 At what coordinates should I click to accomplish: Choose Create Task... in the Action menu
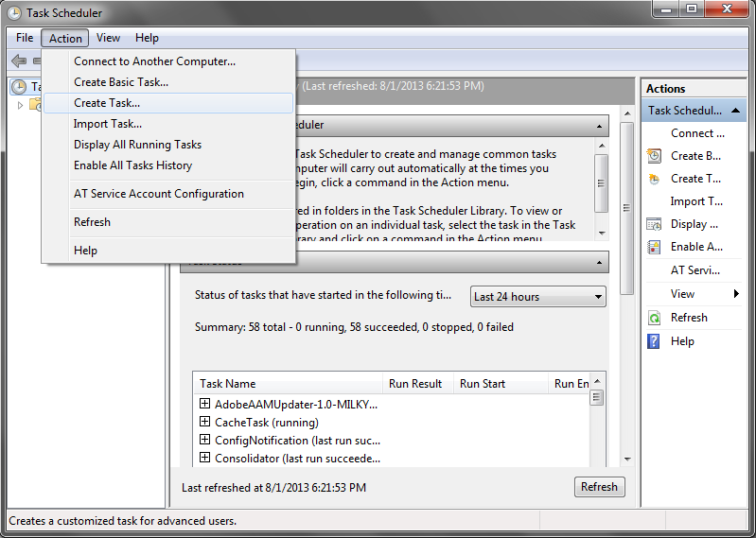[x=168, y=103]
